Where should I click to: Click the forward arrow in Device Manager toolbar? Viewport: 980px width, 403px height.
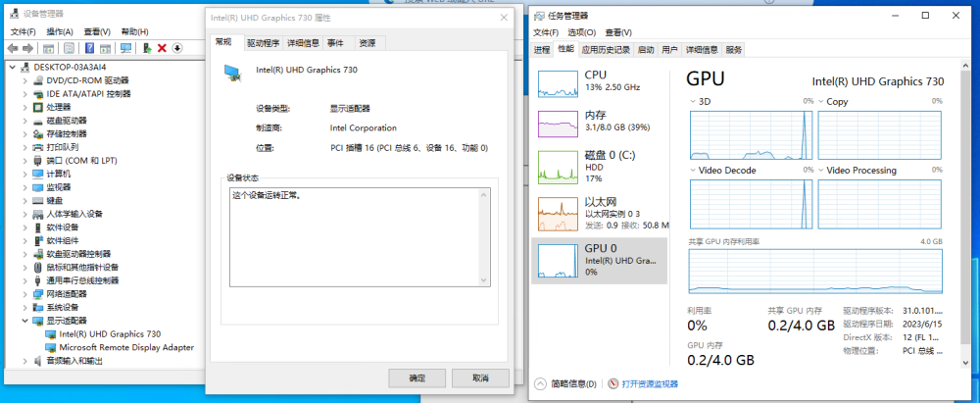pyautogui.click(x=27, y=48)
